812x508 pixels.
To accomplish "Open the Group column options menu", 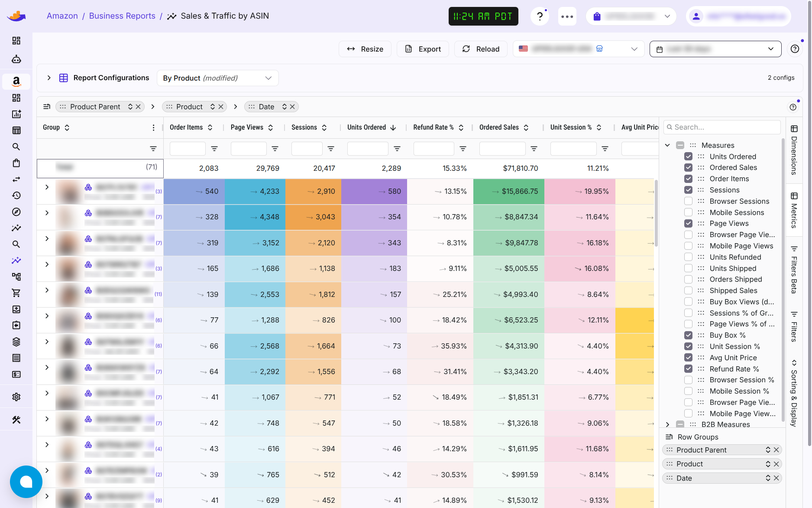I will 153,127.
